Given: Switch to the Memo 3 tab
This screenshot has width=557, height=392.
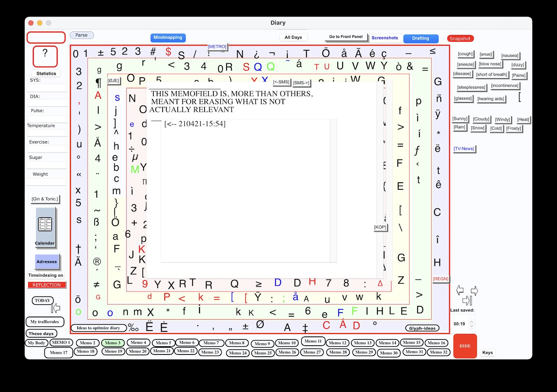Looking at the screenshot, I should tap(113, 343).
